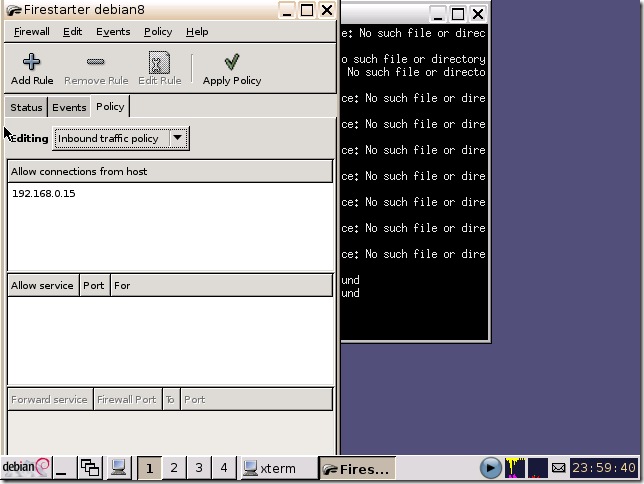The width and height of the screenshot is (644, 484).
Task: Switch to the Status tab
Action: tap(26, 108)
